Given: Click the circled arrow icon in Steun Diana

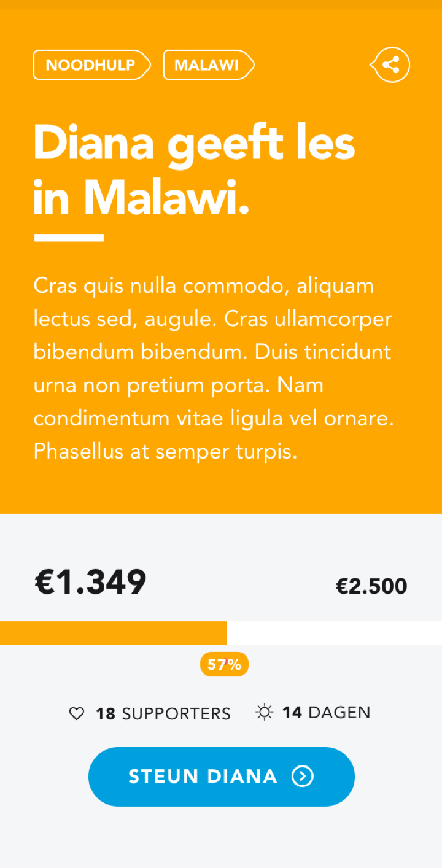Looking at the screenshot, I should pyautogui.click(x=302, y=777).
